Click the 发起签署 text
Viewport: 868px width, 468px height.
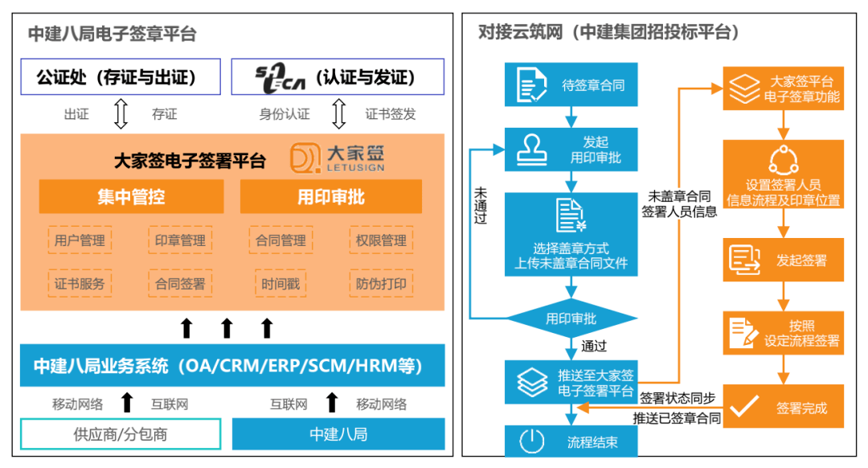click(801, 261)
